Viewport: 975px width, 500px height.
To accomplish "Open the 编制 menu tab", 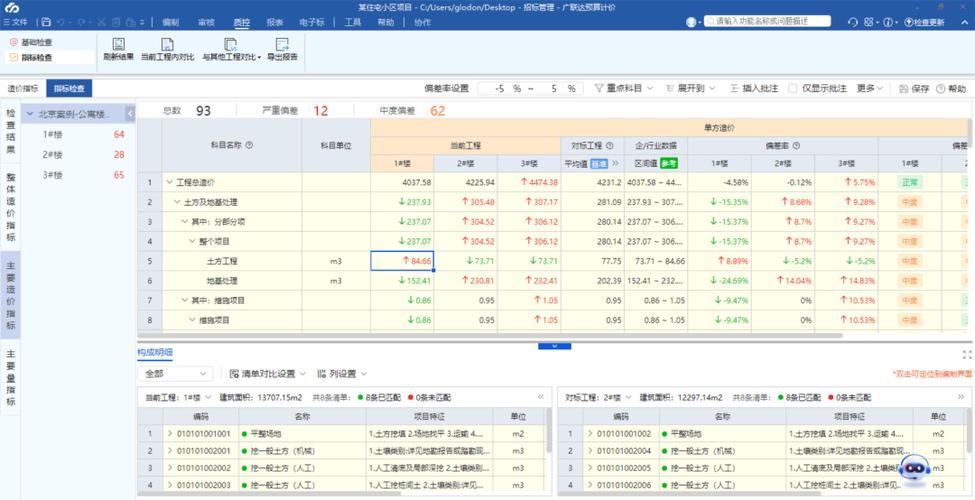I will tap(170, 22).
